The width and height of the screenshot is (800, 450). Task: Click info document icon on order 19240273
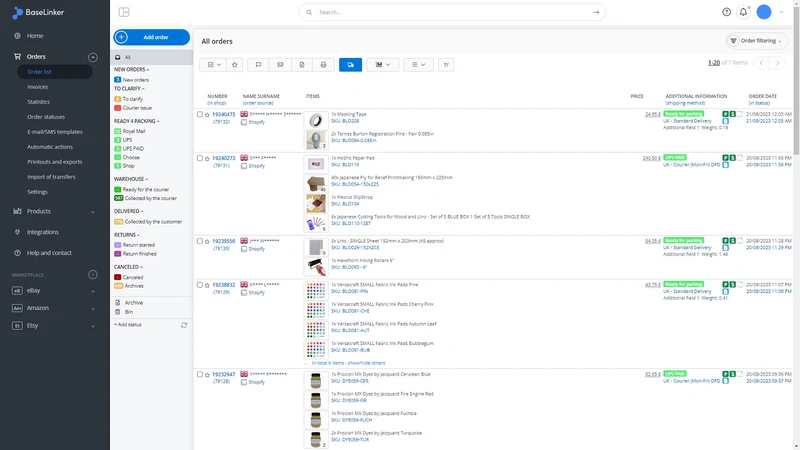click(x=726, y=165)
